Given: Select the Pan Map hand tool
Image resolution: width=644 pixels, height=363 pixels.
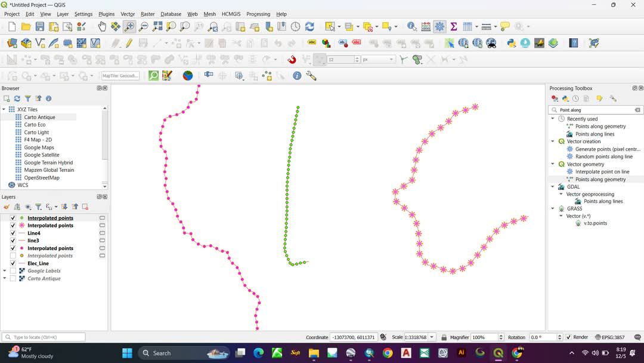Looking at the screenshot, I should pos(102,27).
